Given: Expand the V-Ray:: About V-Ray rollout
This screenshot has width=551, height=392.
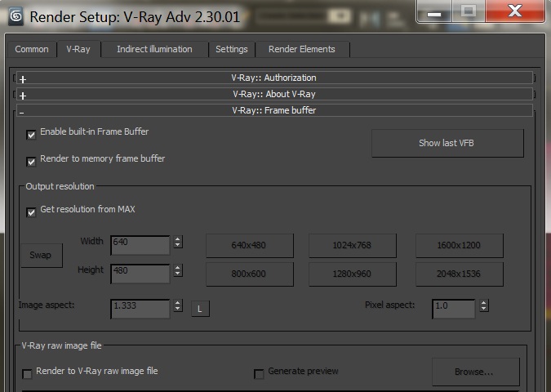Looking at the screenshot, I should pyautogui.click(x=274, y=94).
